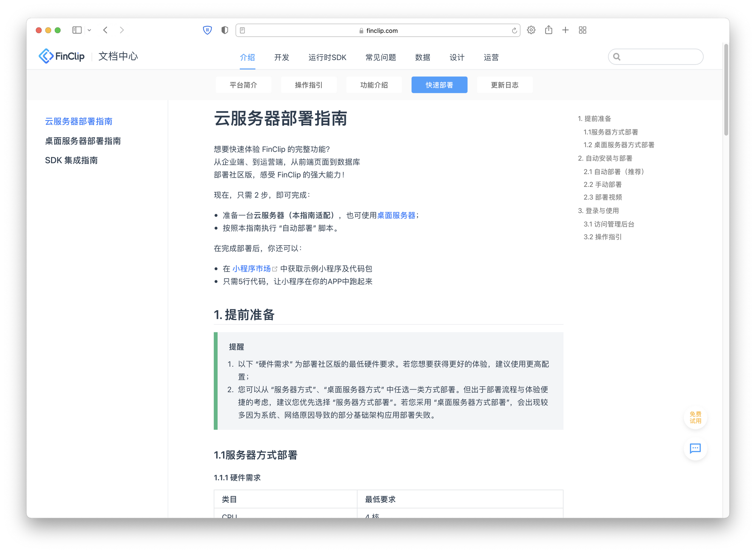Reload the page with the refresh icon

click(x=514, y=31)
